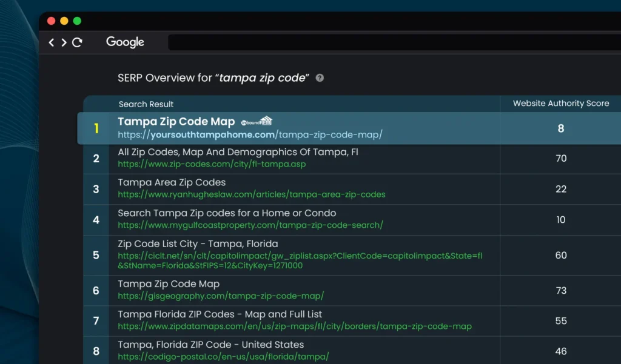This screenshot has width=621, height=364.
Task: Click the 'Website Authority Score' column header
Action: [561, 104]
